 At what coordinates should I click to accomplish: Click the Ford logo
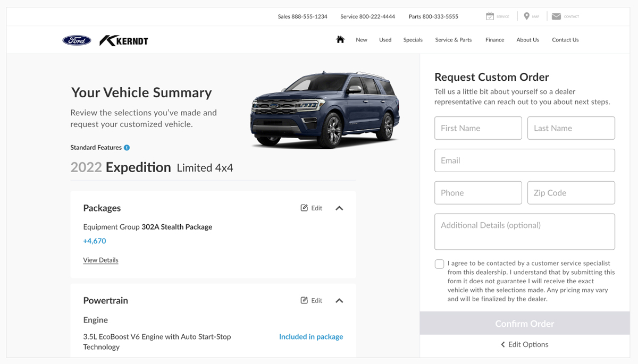pos(77,40)
